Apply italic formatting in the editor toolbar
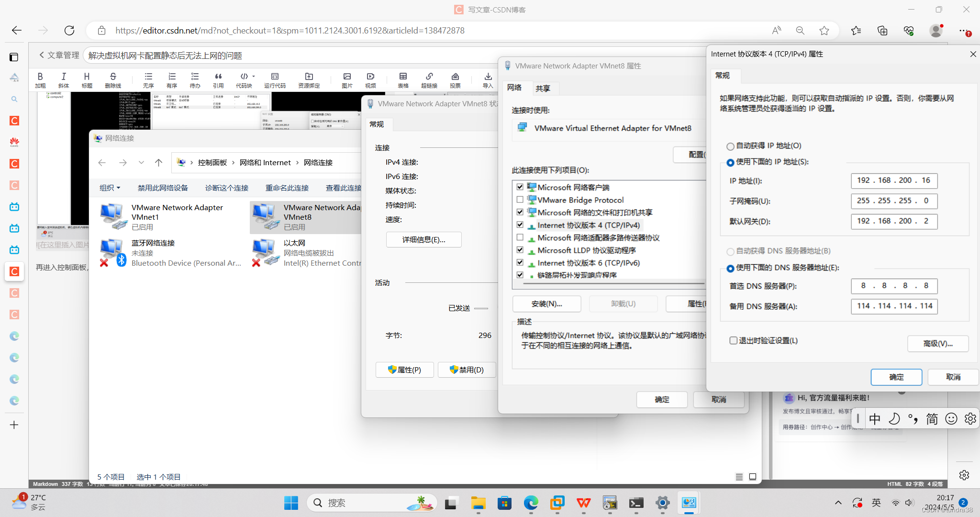Viewport: 980px width, 517px height. [x=64, y=79]
